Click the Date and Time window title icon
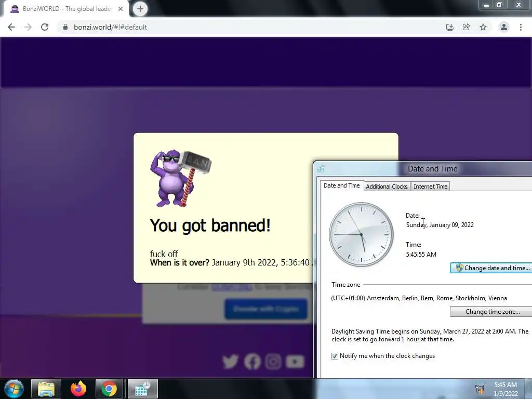The height and width of the screenshot is (399, 532). pyautogui.click(x=321, y=168)
